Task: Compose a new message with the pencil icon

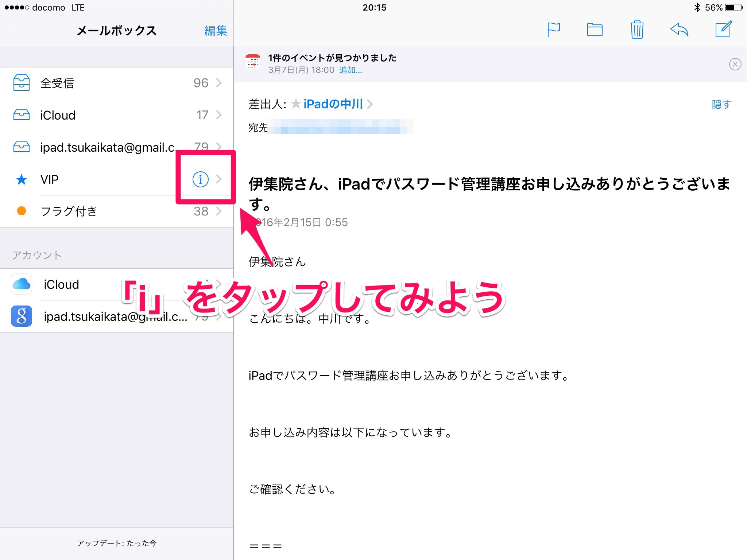Action: click(723, 29)
